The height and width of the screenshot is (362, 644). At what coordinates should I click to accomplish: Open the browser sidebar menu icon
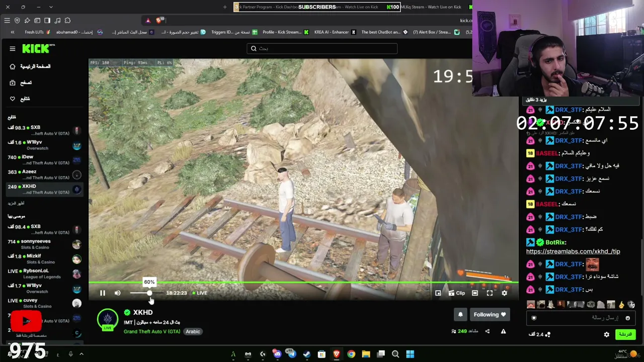point(7,21)
